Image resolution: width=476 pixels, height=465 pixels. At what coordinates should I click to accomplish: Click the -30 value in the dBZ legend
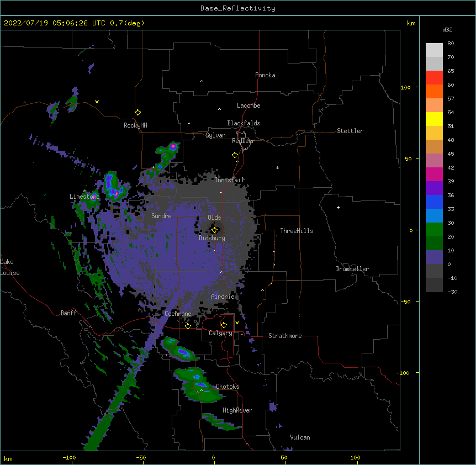pyautogui.click(x=452, y=292)
